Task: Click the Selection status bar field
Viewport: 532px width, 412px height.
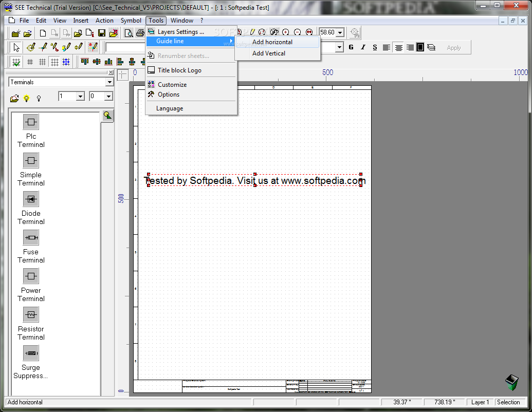Action: pyautogui.click(x=508, y=402)
